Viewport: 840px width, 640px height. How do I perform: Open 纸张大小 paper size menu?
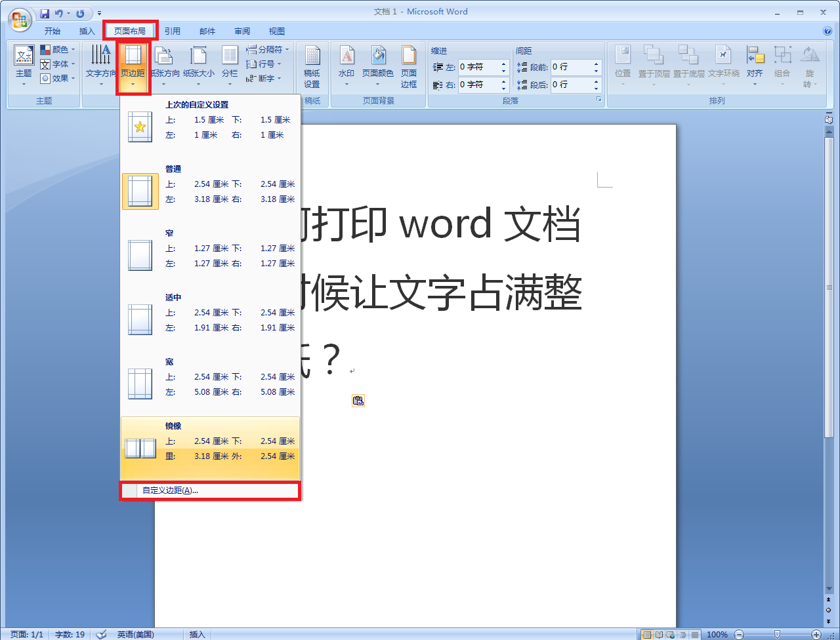[198, 66]
